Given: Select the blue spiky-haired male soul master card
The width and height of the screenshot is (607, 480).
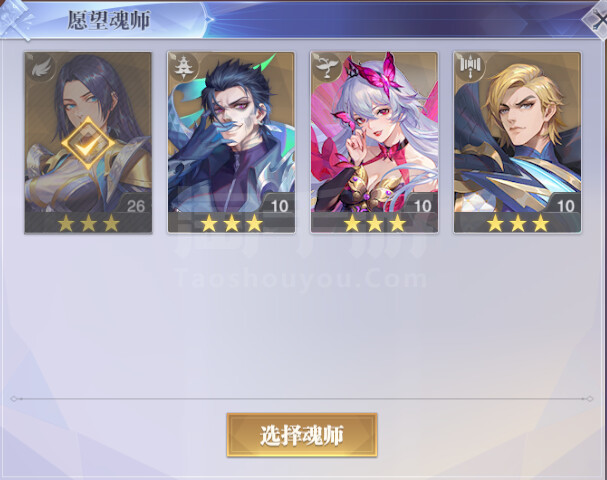Looking at the screenshot, I should click(231, 142).
